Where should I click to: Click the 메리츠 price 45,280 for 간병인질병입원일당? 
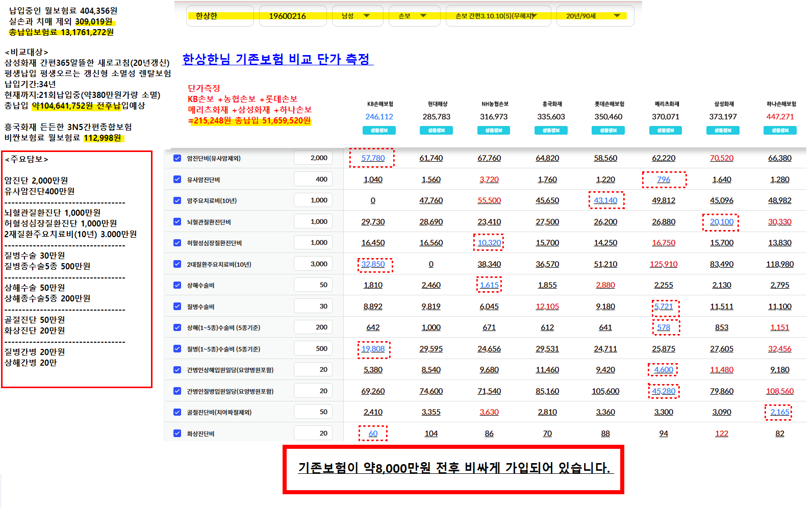[664, 391]
